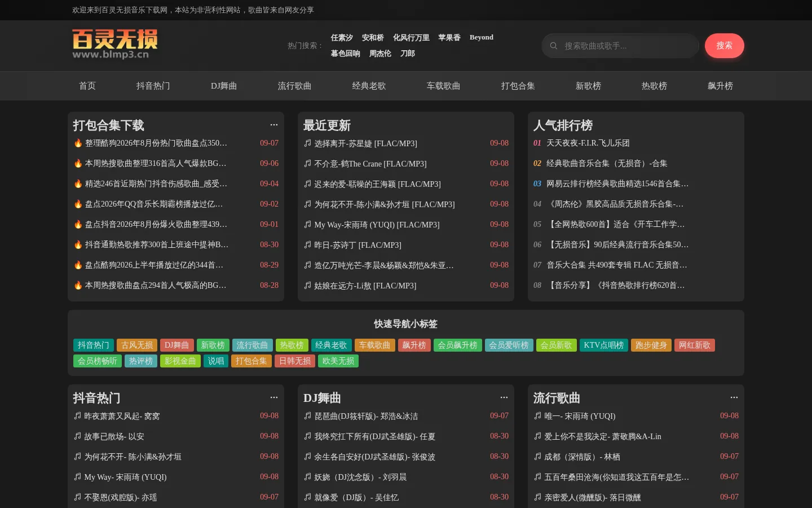The width and height of the screenshot is (812, 508).
Task: Click hot search term 暮色回响
Action: click(345, 54)
